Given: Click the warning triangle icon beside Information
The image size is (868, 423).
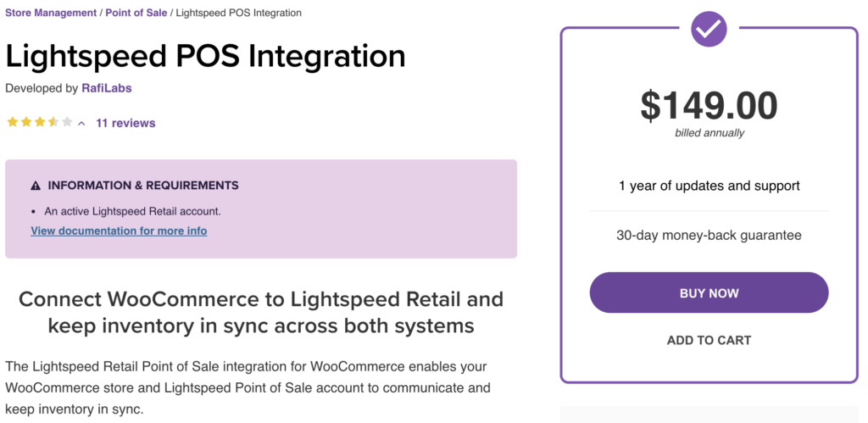Looking at the screenshot, I should click(x=36, y=186).
